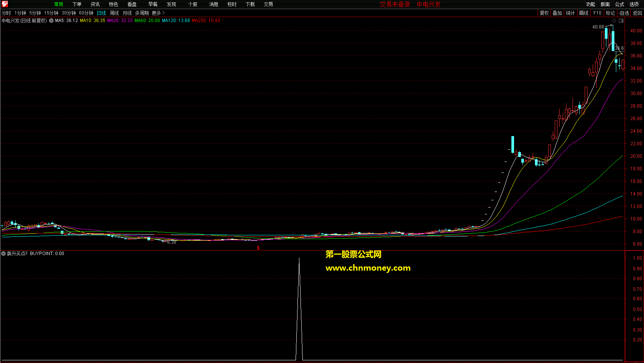Open the 版面 menu button

click(605, 4)
